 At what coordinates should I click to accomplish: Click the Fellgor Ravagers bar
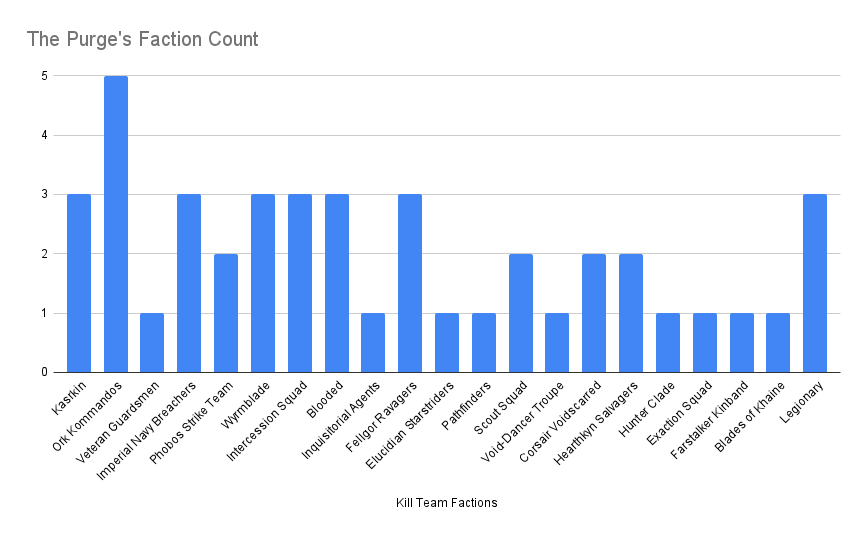(410, 283)
